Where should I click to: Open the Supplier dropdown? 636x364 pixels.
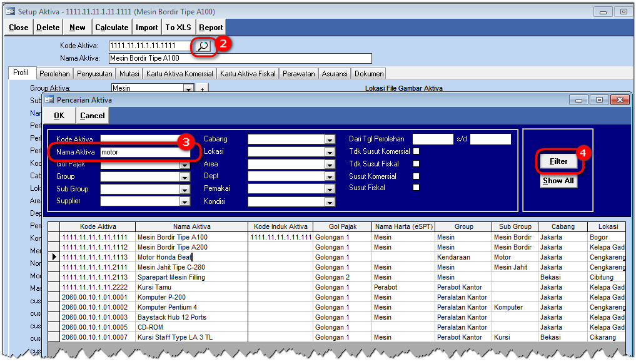coord(184,201)
